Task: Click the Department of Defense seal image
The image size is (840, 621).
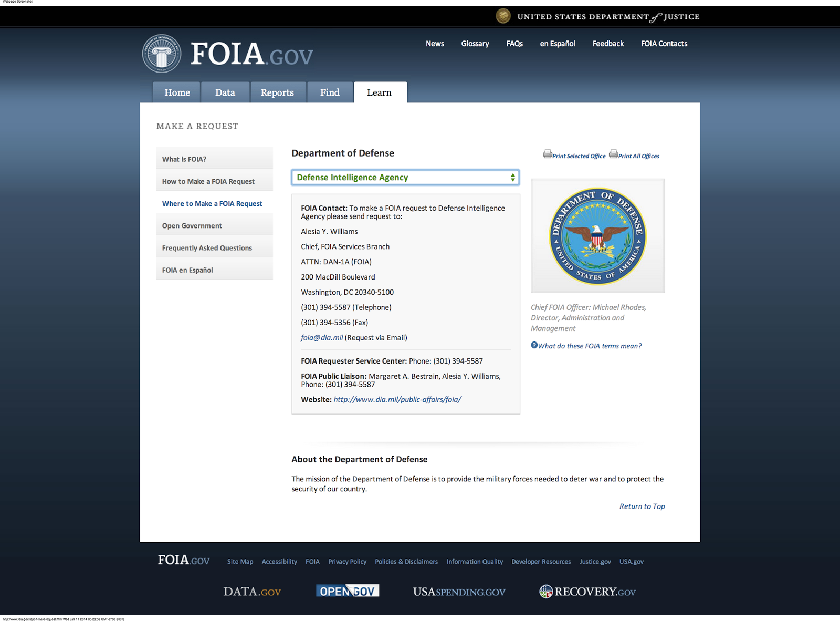Action: point(597,236)
